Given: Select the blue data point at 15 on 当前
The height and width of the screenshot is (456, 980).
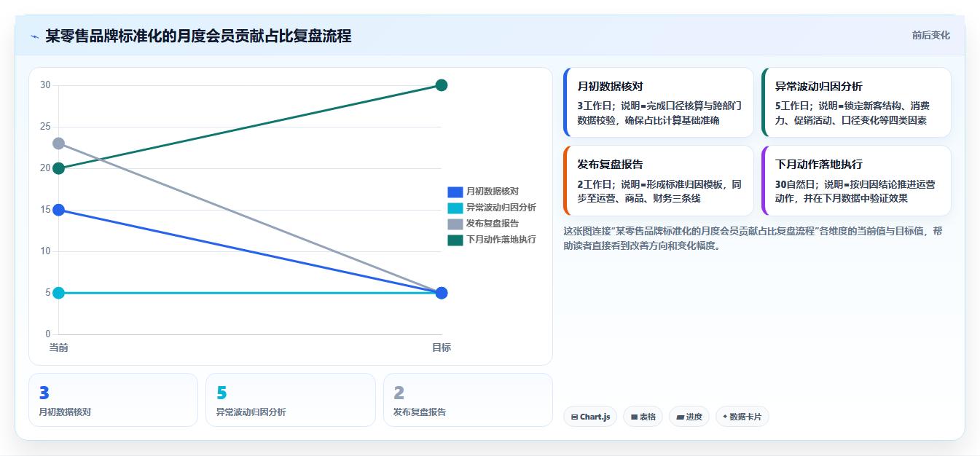Looking at the screenshot, I should (59, 210).
